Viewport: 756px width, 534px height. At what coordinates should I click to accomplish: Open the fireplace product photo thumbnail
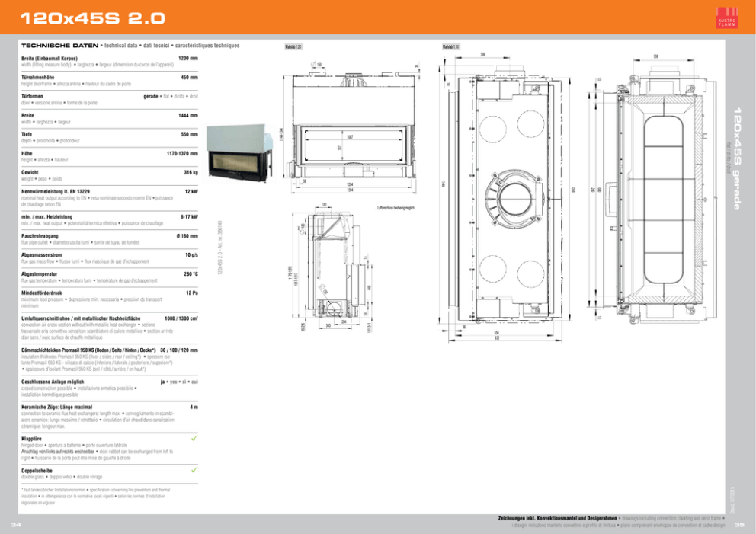click(x=243, y=149)
